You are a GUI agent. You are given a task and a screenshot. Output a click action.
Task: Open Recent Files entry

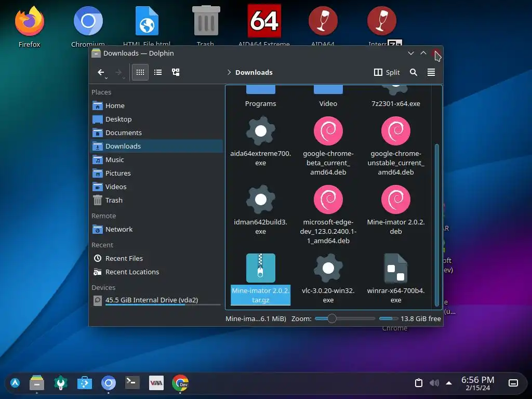pyautogui.click(x=157, y=258)
